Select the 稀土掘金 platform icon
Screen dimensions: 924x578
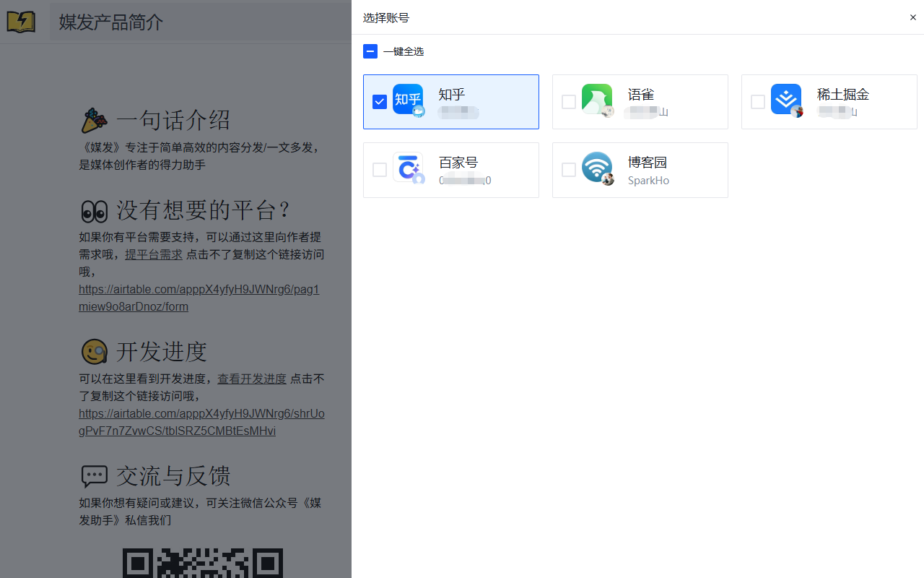point(786,100)
